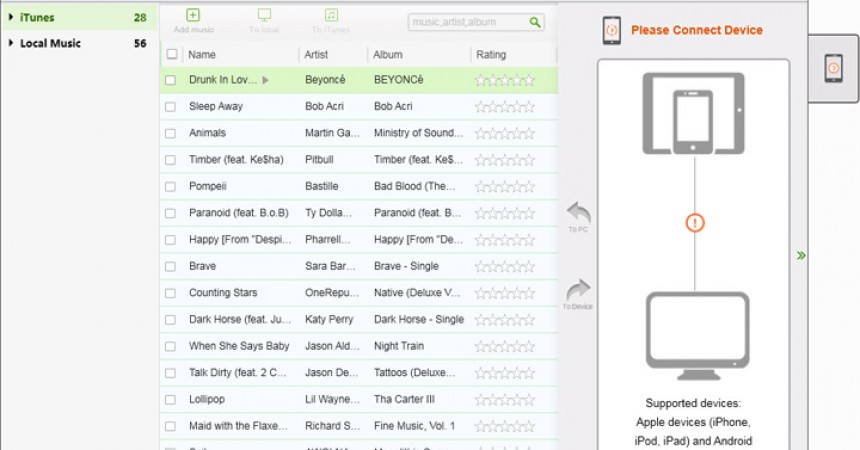Image resolution: width=860 pixels, height=450 pixels.
Task: Select the Local Music library entry
Action: coord(80,43)
